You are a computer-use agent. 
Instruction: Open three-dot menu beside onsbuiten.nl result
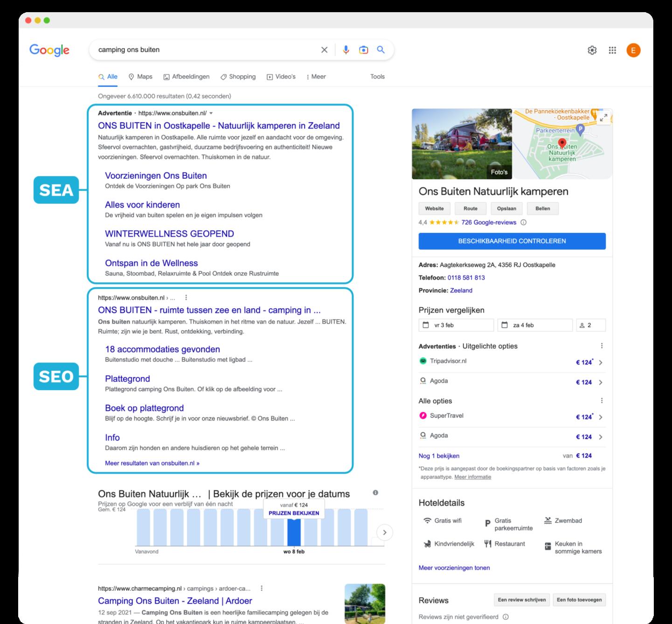tap(186, 298)
